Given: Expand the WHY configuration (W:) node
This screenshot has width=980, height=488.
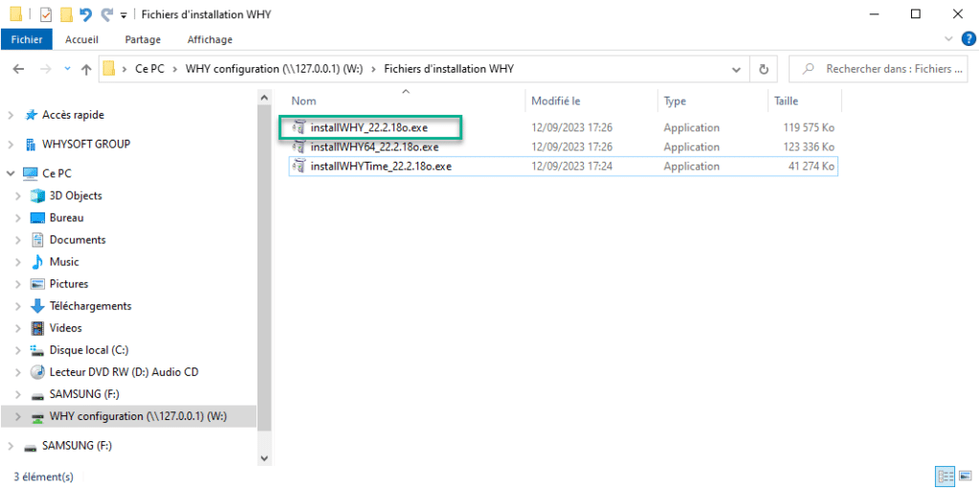Looking at the screenshot, I should tap(20, 416).
